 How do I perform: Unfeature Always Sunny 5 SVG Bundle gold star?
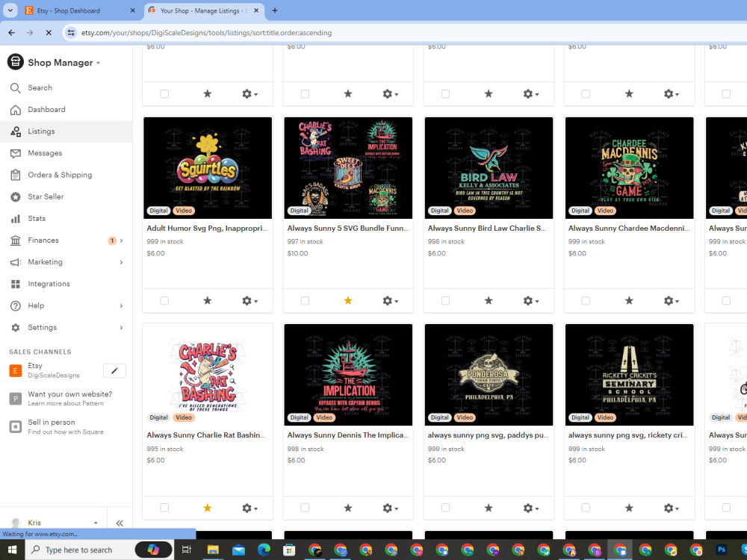(x=348, y=300)
